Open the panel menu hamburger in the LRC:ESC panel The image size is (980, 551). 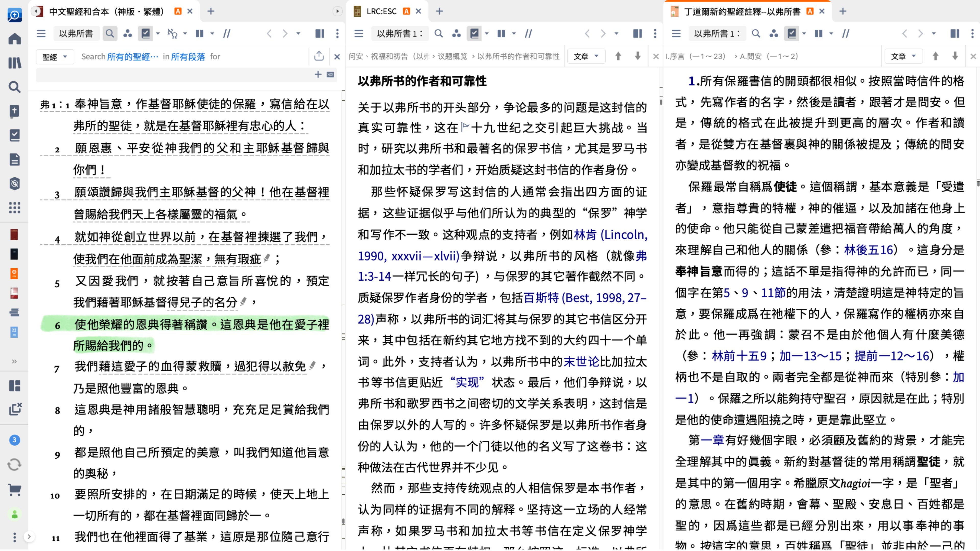tap(359, 33)
